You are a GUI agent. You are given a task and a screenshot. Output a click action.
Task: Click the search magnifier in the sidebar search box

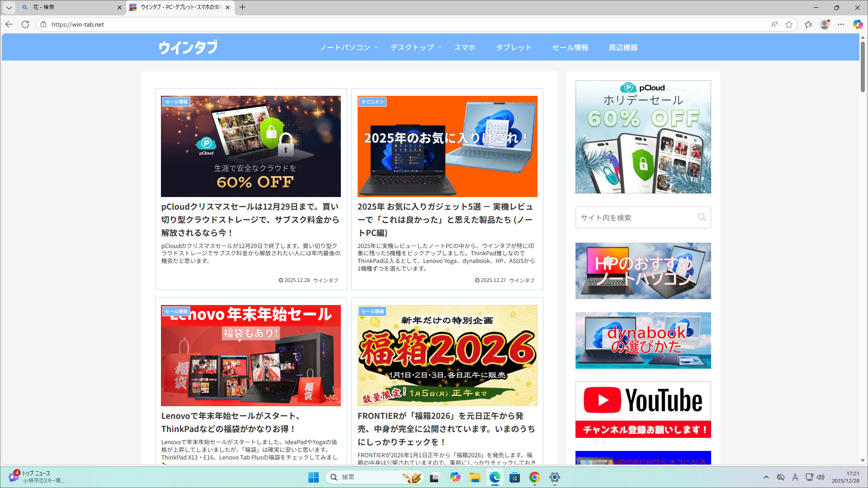tap(701, 217)
